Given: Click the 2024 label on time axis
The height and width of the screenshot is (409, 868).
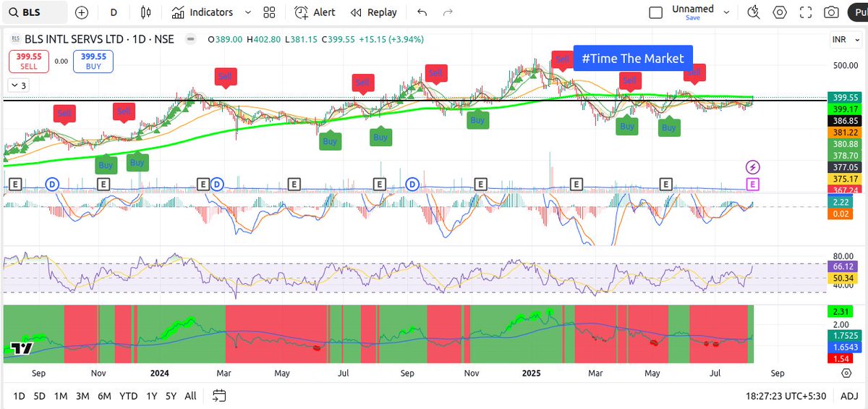Looking at the screenshot, I should point(160,373).
